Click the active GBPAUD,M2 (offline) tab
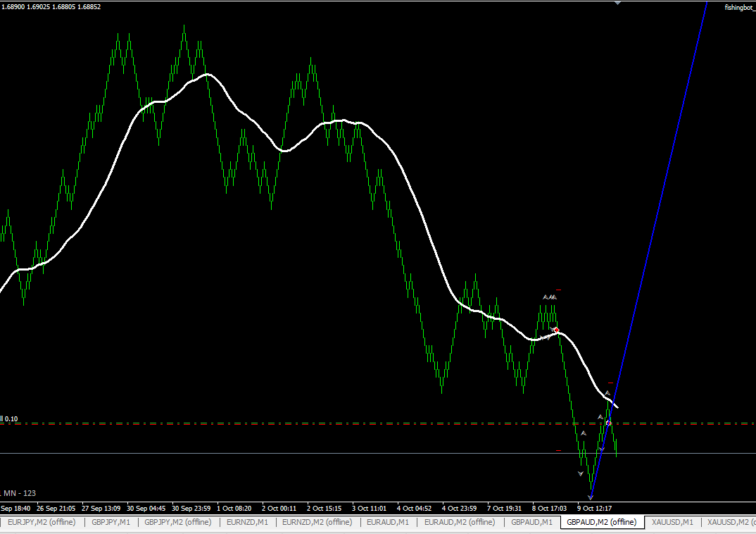The height and width of the screenshot is (534, 756). click(602, 522)
